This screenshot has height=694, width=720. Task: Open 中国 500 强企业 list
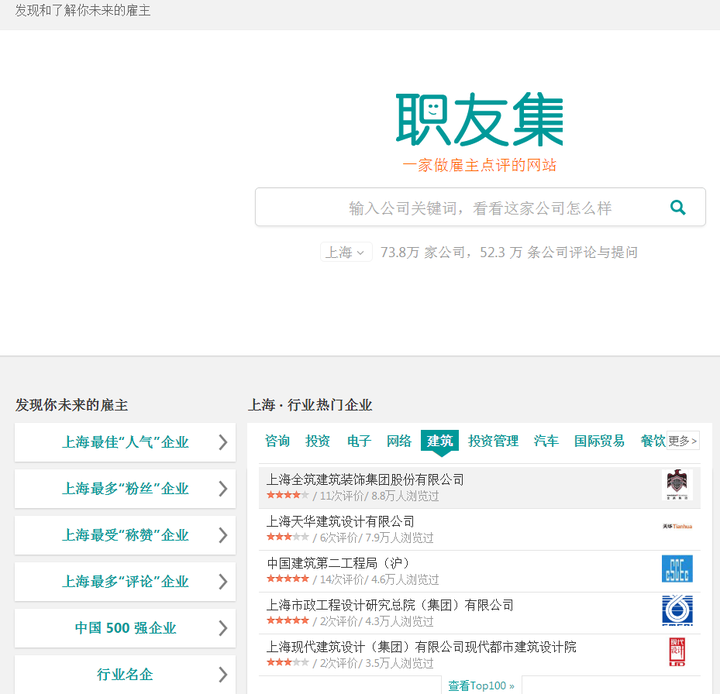click(x=125, y=628)
